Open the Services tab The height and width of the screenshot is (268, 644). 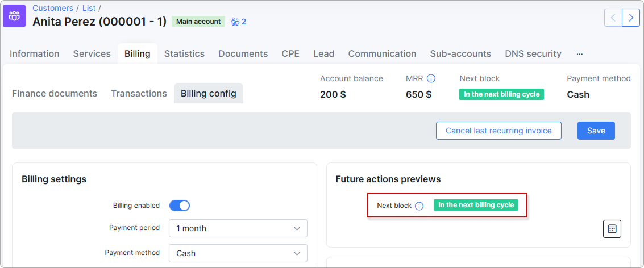tap(92, 54)
